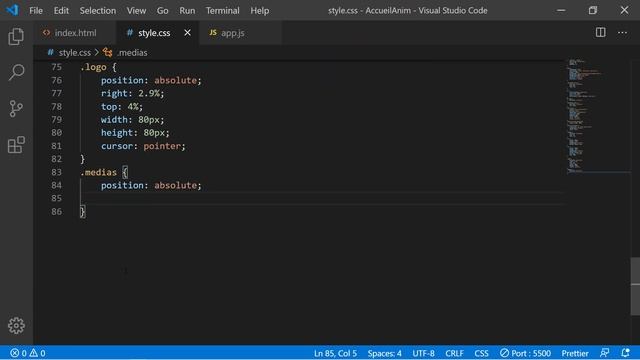Open the Help menu
Image resolution: width=640 pixels, height=360 pixels.
(260, 11)
